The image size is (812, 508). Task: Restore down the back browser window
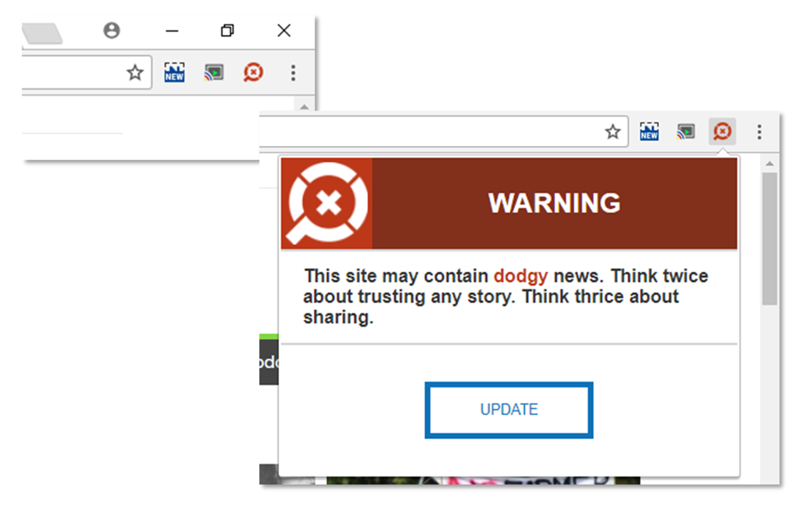(x=227, y=30)
